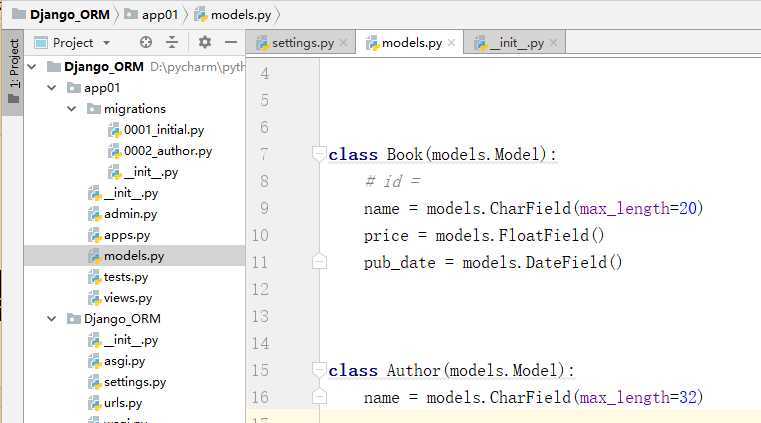
Task: Hide the Project panel with minus icon
Action: point(230,42)
